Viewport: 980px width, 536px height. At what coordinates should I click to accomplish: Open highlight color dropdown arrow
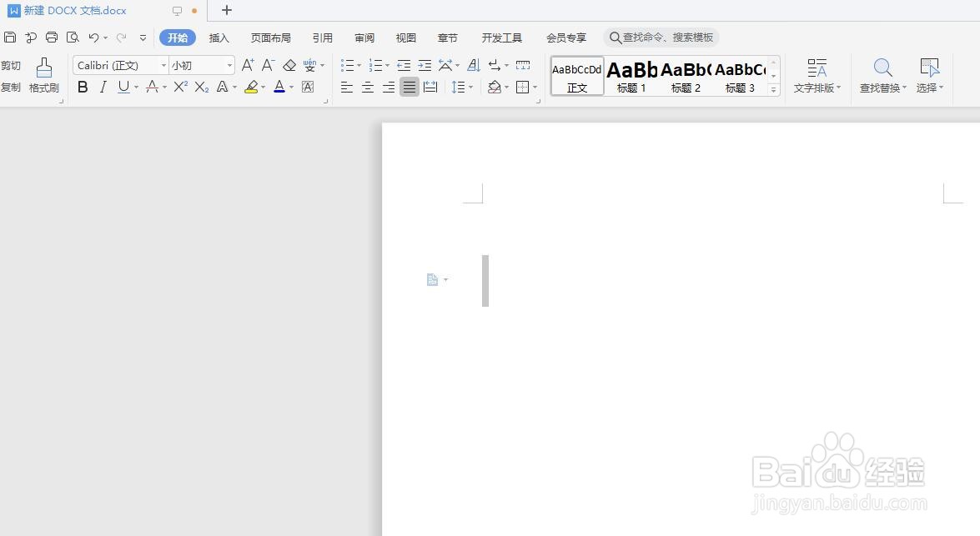[x=263, y=88]
